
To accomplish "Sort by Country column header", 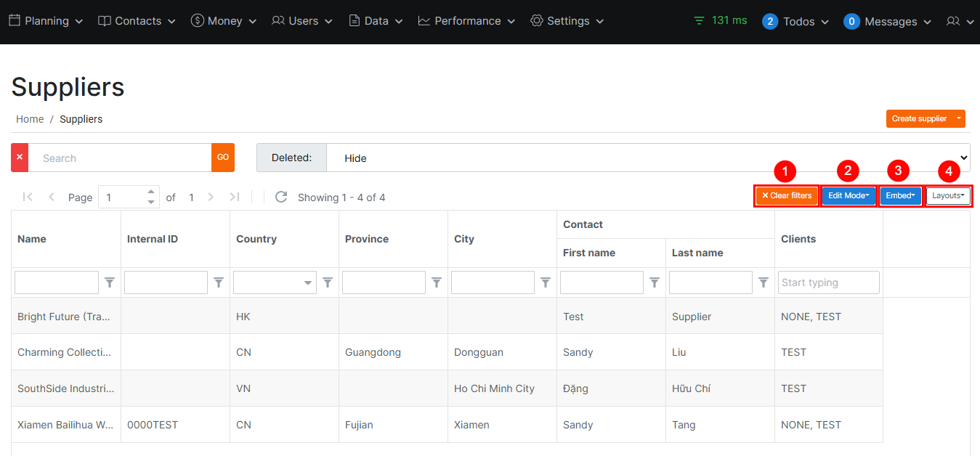I will (x=284, y=239).
